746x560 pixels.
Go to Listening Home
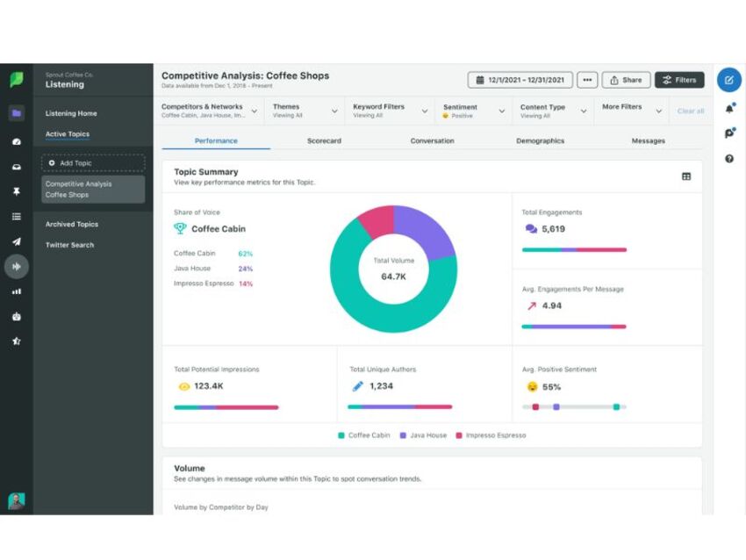(x=71, y=113)
